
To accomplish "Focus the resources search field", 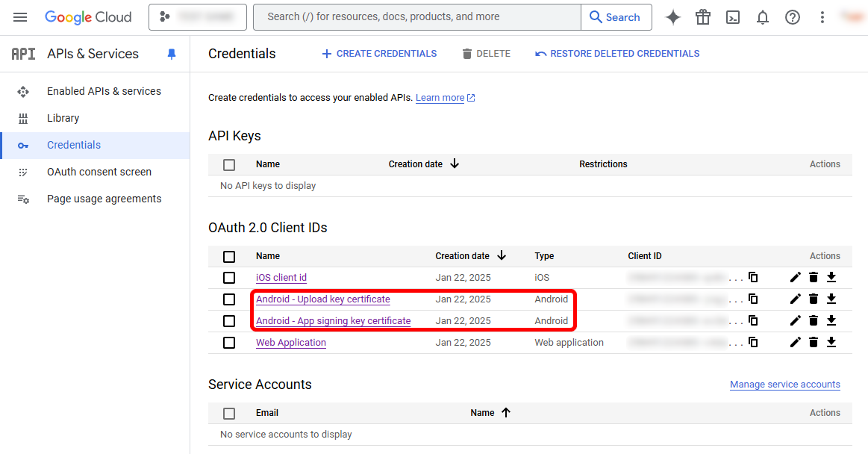I will click(417, 17).
